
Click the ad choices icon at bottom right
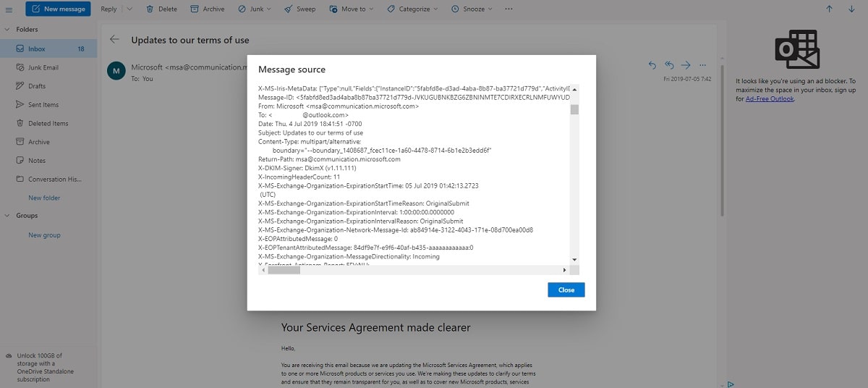pos(731,384)
